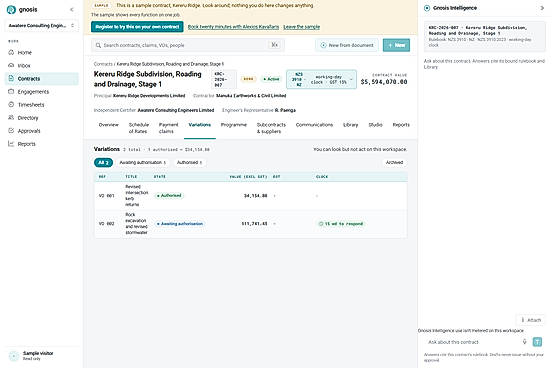Click the microphone icon in the ask box

(525, 342)
